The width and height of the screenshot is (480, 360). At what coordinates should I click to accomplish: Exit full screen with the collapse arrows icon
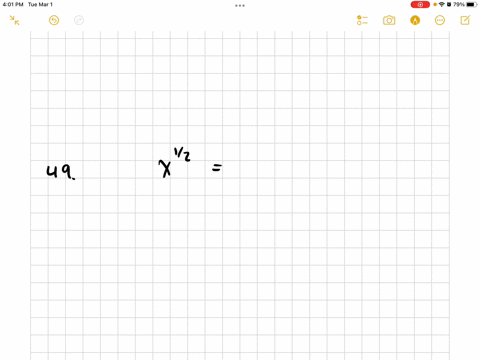[14, 20]
